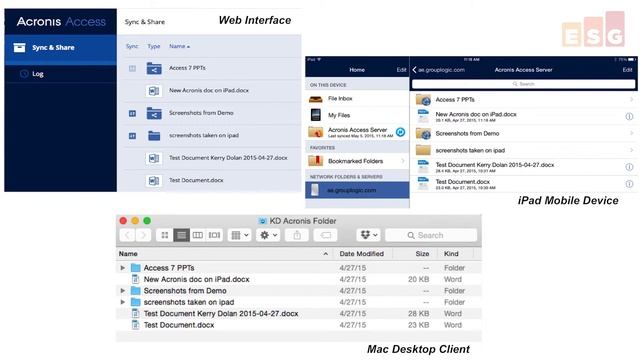This screenshot has width=640, height=360.
Task: Click Word icon of Test Document Kerry Dolan in web list
Action: pos(153,158)
